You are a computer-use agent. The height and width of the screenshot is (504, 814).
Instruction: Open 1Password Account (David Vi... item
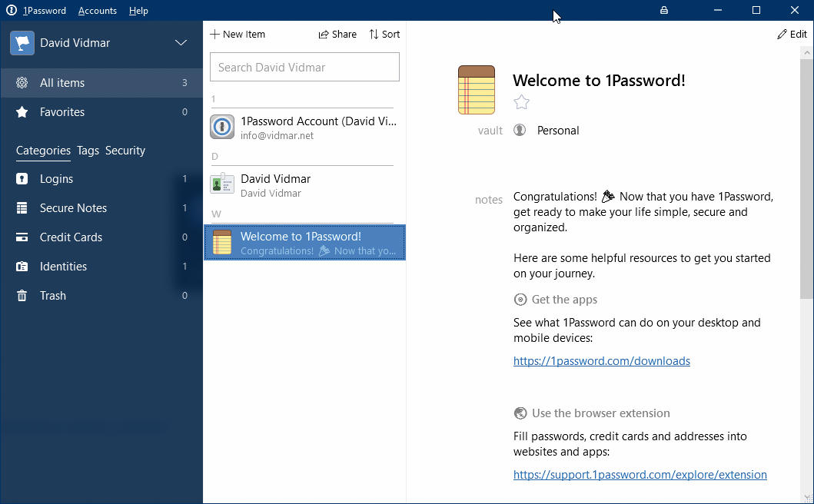pos(304,128)
